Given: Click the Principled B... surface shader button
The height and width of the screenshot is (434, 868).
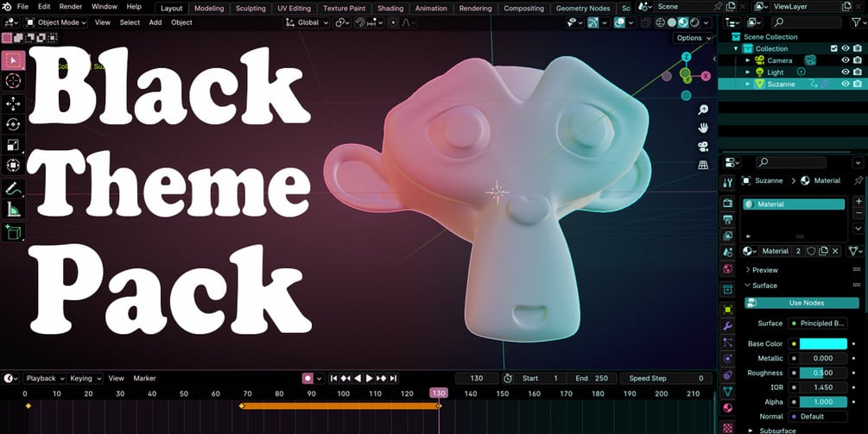Looking at the screenshot, I should pyautogui.click(x=817, y=324).
